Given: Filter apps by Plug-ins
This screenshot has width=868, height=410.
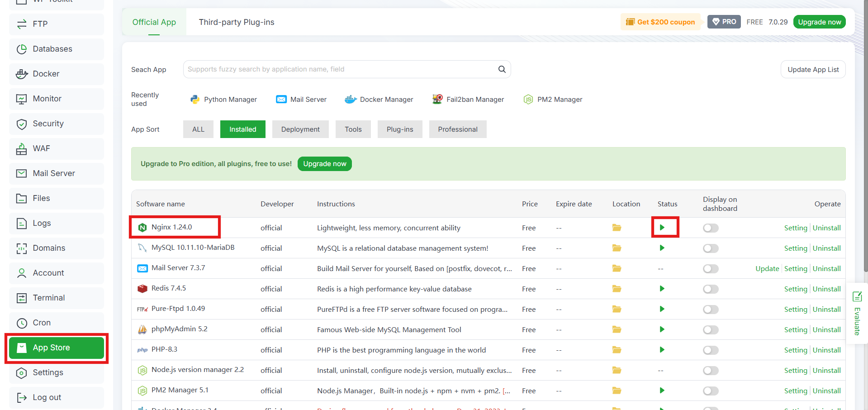Looking at the screenshot, I should [x=400, y=129].
